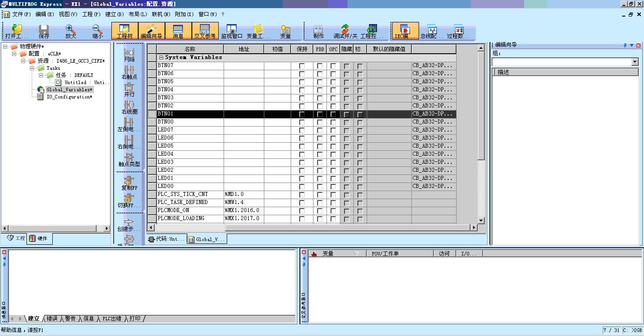Check the 保持 checkbox for BTN07

click(x=302, y=66)
